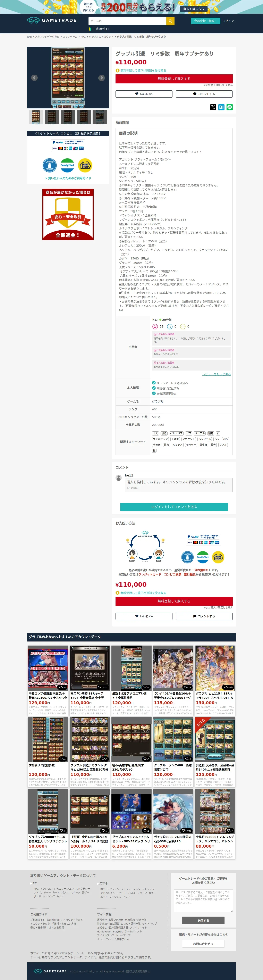Click the お問い合わせ > button
The height and width of the screenshot is (980, 263).
coord(203,944)
